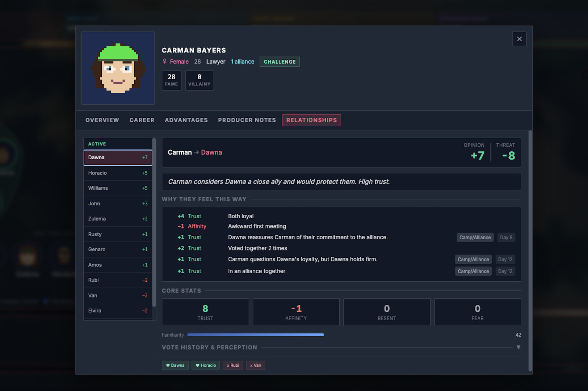Click the Camp/Alliance badge on the Day 8 row
Screen dimensions: 588x391
[x=475, y=237]
